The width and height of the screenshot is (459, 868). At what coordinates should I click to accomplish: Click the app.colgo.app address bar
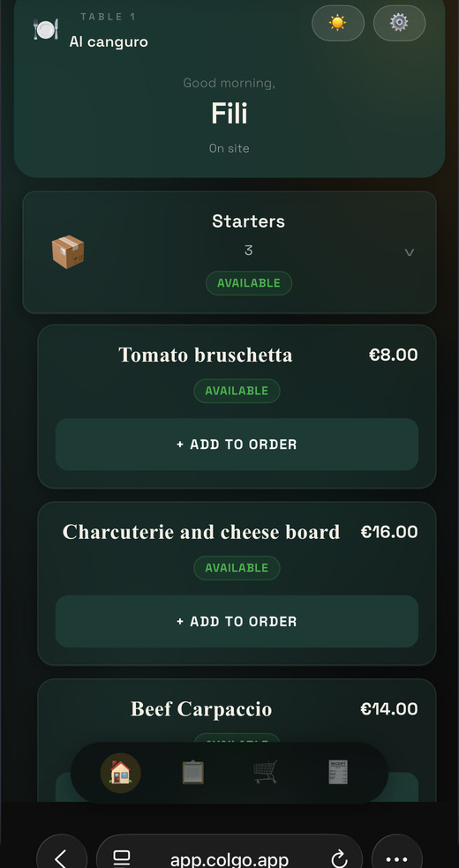click(x=229, y=857)
